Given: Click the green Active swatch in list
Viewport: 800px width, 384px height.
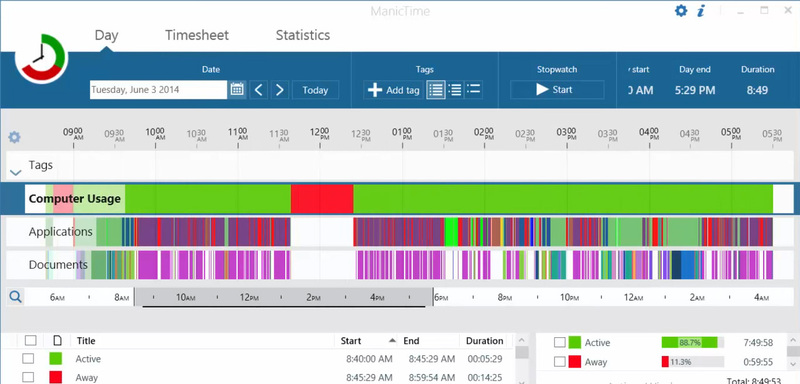Looking at the screenshot, I should coord(56,359).
